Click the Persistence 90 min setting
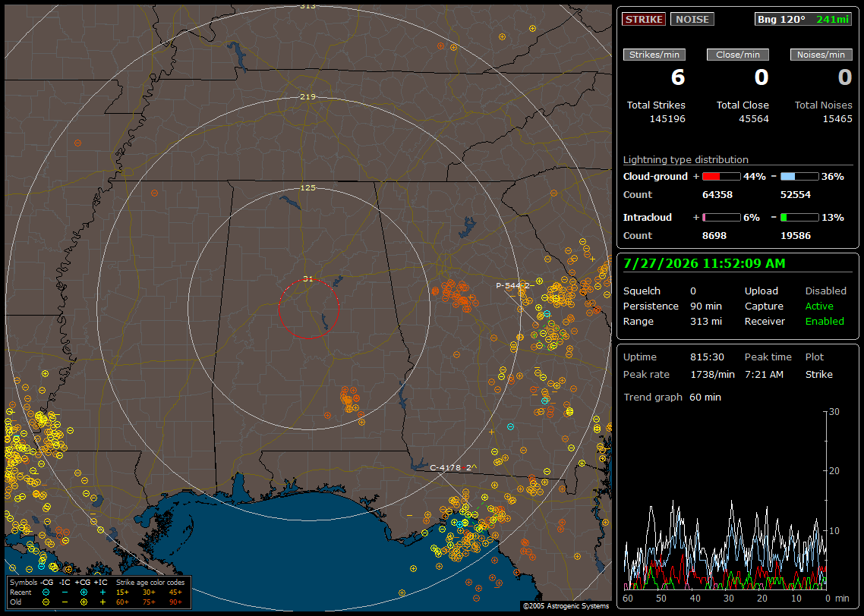Screen dimensions: 864x616 pyautogui.click(x=672, y=306)
